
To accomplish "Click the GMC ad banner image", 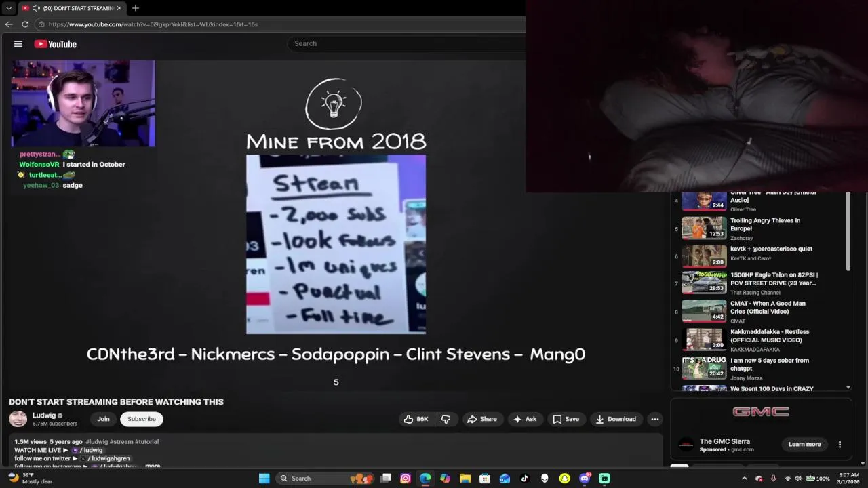I will [761, 412].
